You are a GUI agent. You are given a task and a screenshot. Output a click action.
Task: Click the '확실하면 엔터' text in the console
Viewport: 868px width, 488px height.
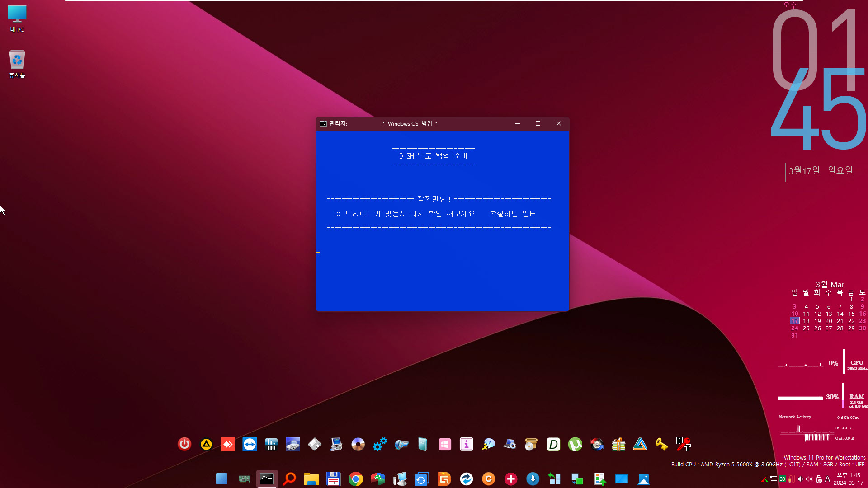coord(513,214)
